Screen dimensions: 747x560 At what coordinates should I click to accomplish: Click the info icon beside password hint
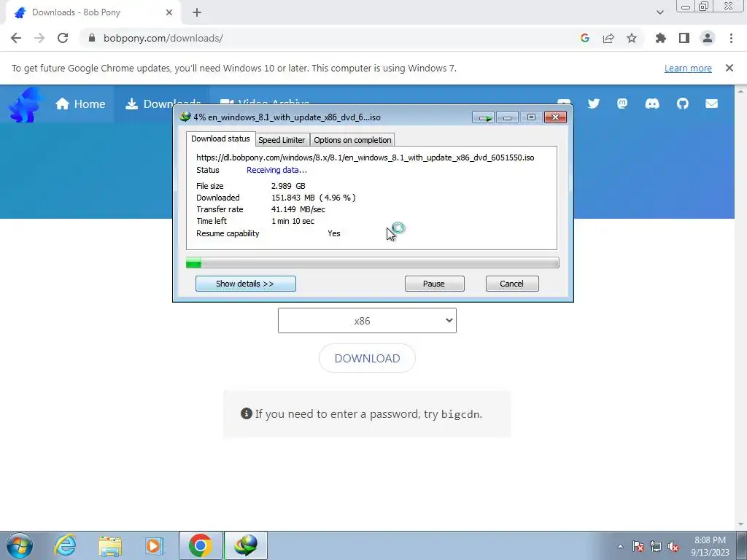pyautogui.click(x=247, y=413)
